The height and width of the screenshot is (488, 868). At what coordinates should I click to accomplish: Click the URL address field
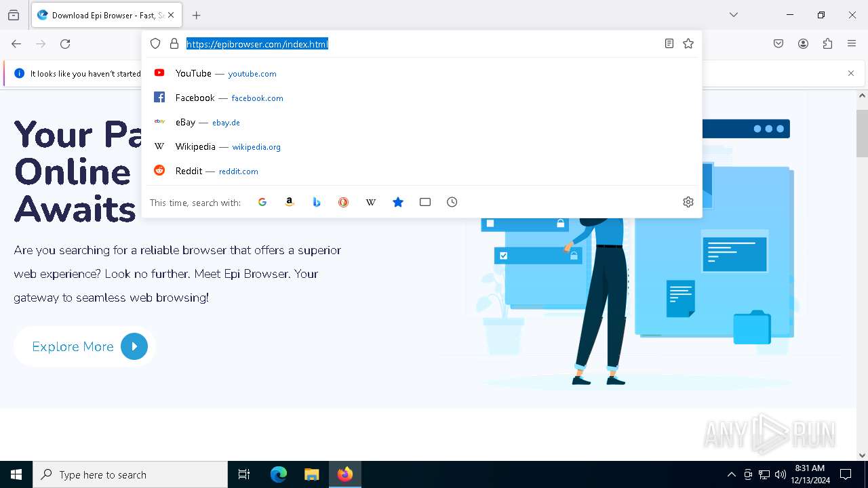pos(420,44)
